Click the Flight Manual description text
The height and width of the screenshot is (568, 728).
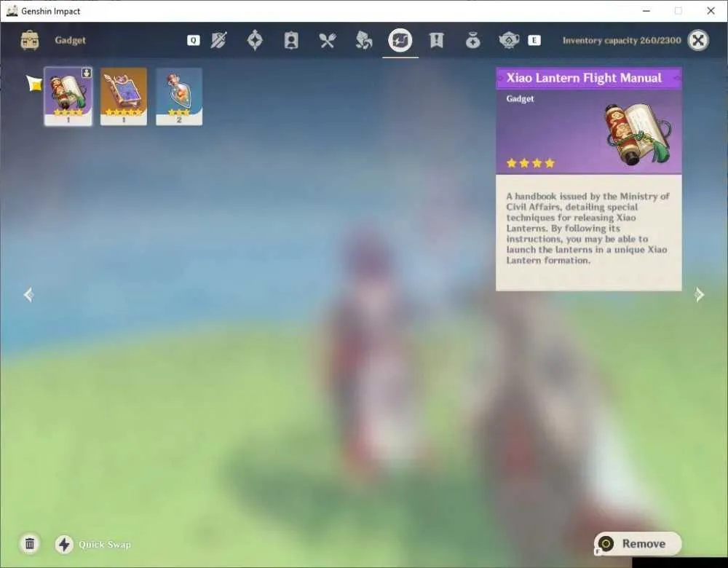(587, 228)
